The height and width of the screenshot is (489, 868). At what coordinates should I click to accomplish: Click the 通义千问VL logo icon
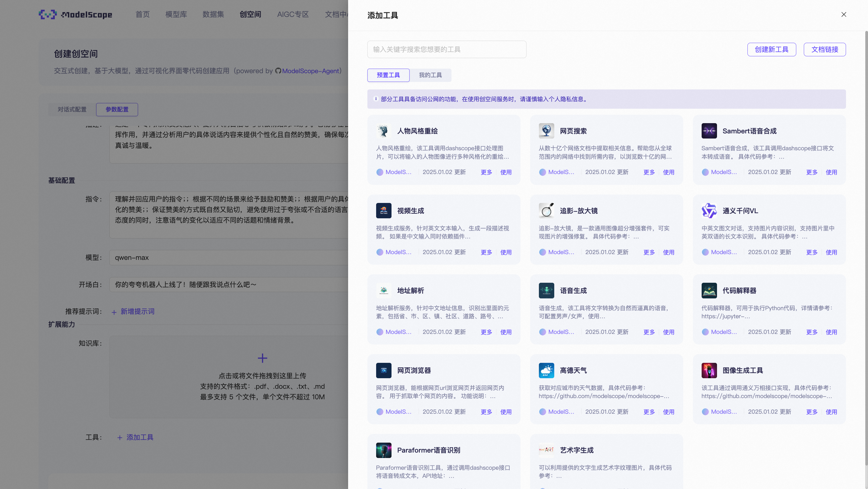(x=709, y=211)
